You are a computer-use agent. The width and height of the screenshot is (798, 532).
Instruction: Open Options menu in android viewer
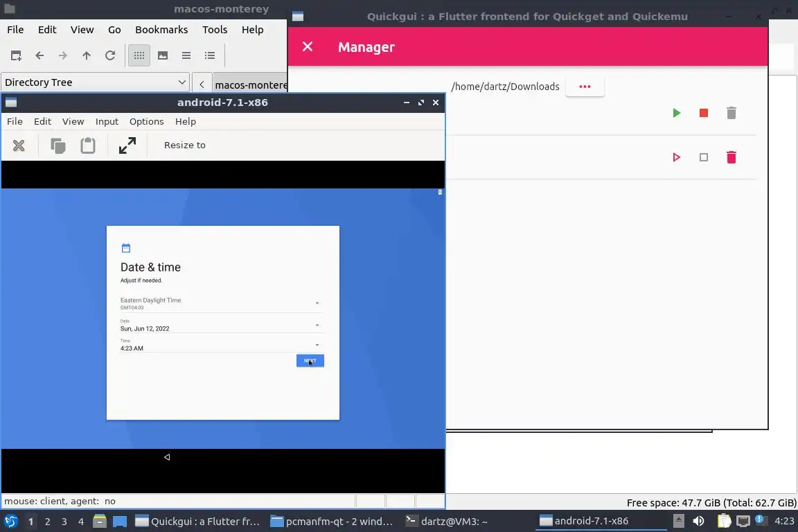click(147, 121)
